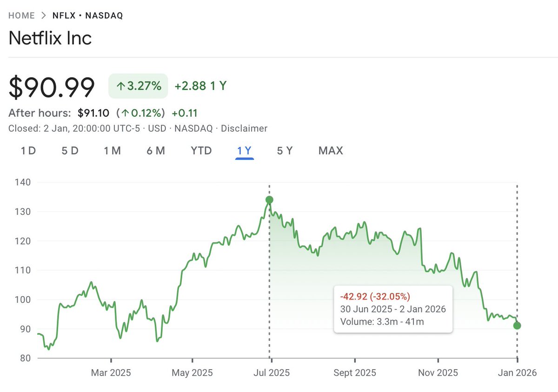Click the Sept 2025 axis label

(x=355, y=373)
